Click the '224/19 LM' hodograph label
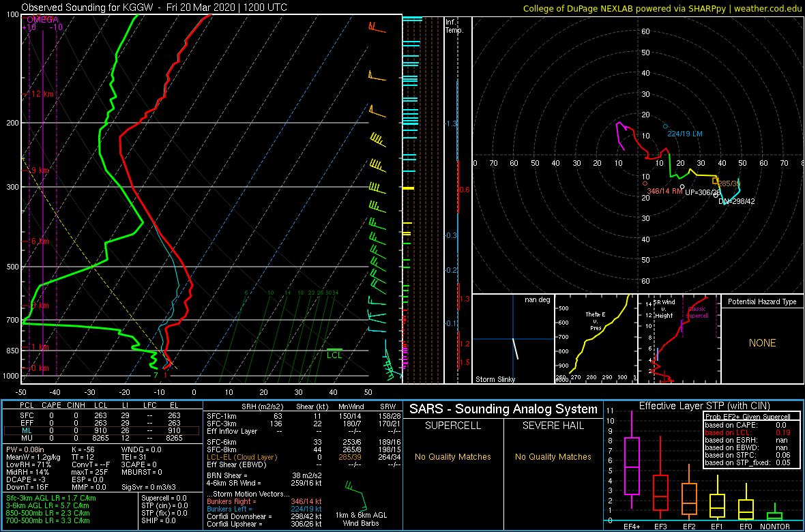The image size is (805, 532). coord(684,134)
